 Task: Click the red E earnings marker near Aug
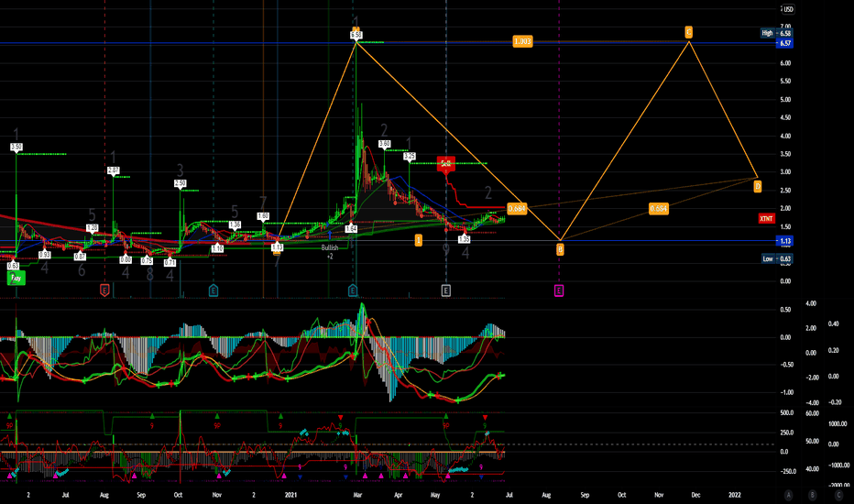(x=104, y=290)
